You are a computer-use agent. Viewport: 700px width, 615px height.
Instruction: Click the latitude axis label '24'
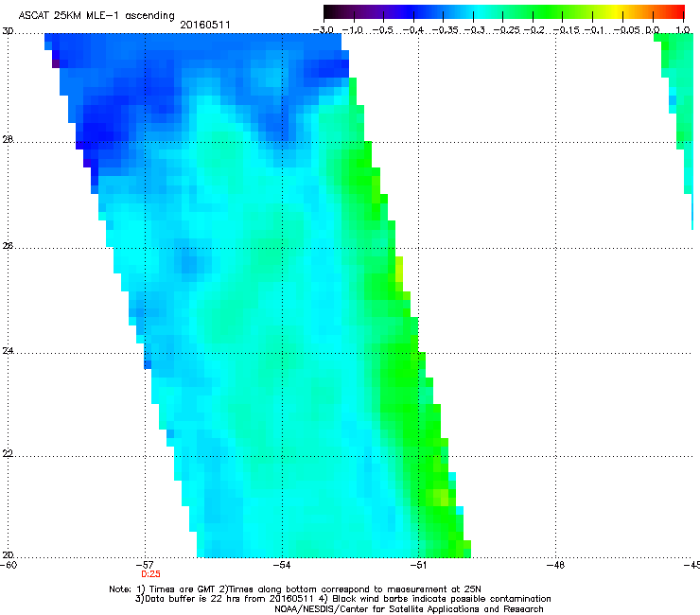click(8, 351)
